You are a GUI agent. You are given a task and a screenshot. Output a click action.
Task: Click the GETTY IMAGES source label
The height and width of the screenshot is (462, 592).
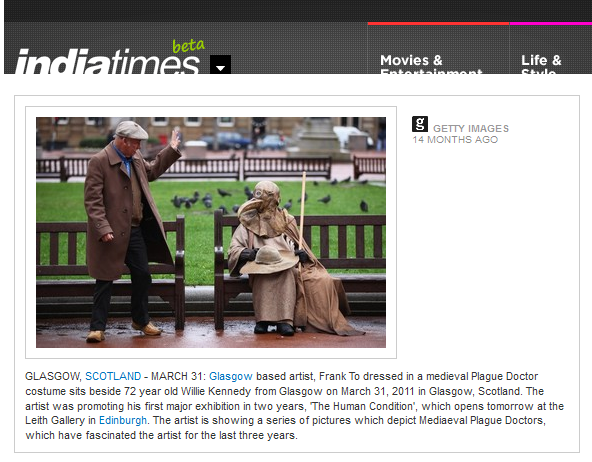click(471, 129)
